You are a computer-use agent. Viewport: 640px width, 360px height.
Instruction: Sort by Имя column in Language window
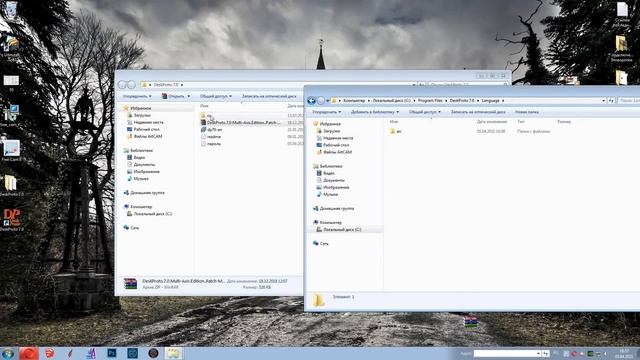[x=394, y=122]
